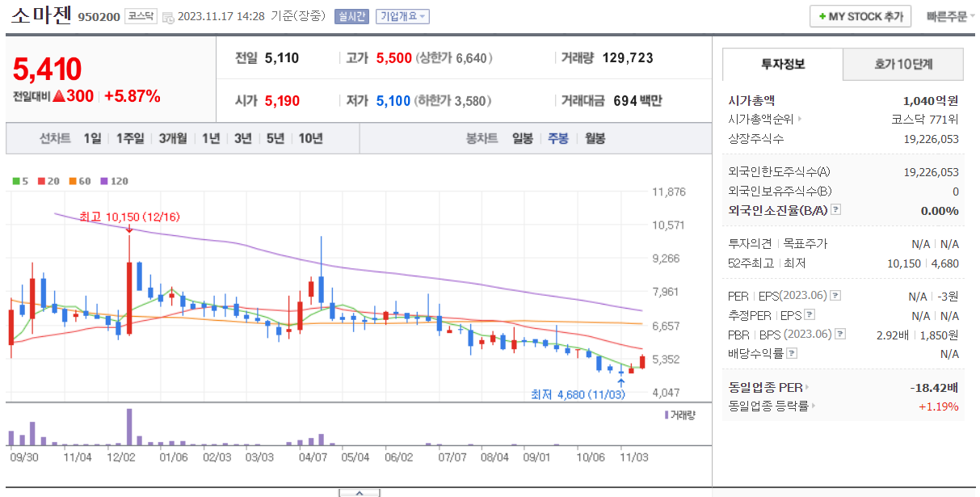Click the 상한가 6,640 label
This screenshot has width=980, height=497.
[x=454, y=58]
